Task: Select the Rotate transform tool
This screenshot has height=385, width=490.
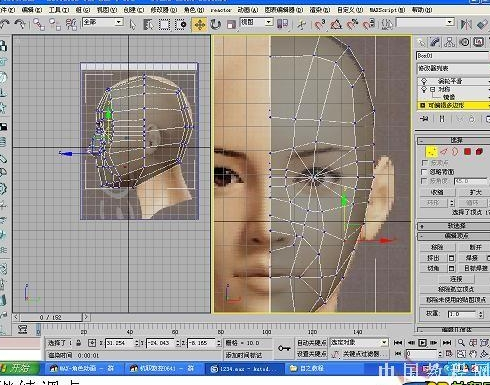Action: (215, 24)
